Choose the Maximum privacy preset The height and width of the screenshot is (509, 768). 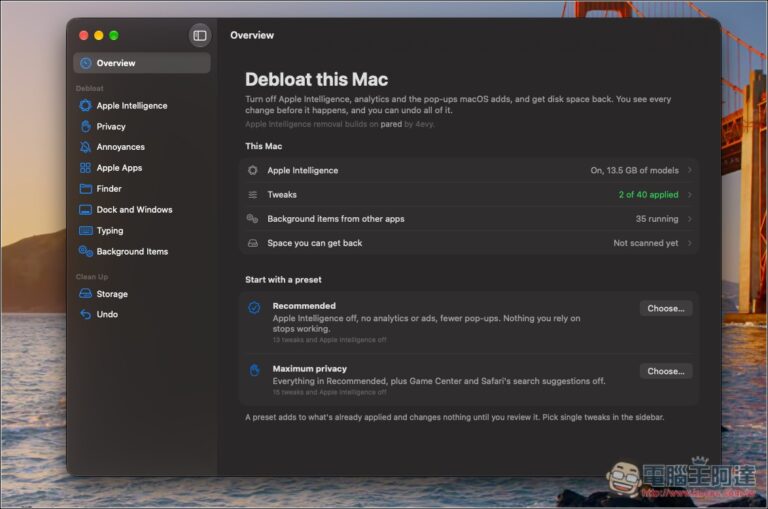pos(666,371)
